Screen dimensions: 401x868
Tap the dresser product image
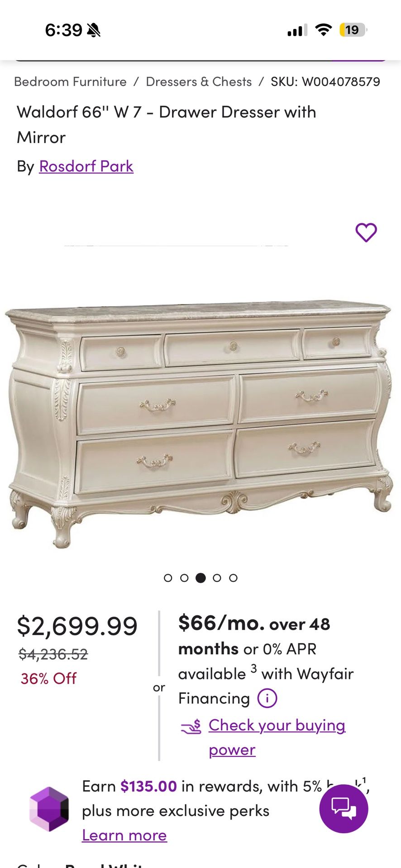point(199,423)
